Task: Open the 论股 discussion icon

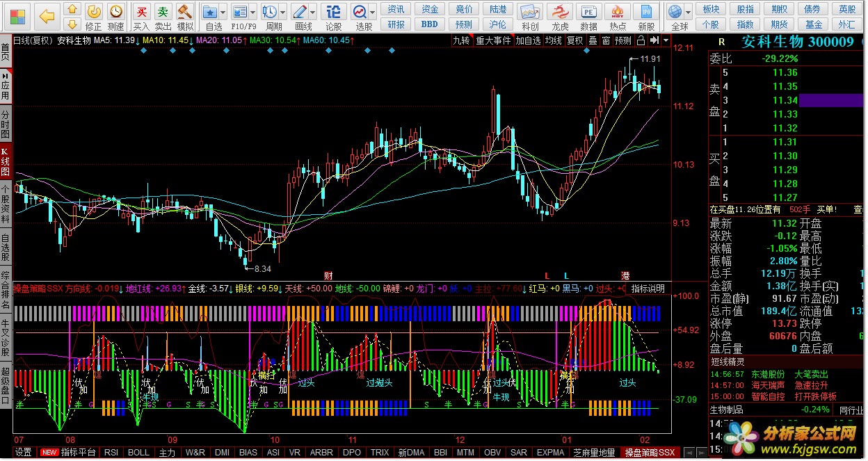Action: click(x=334, y=12)
